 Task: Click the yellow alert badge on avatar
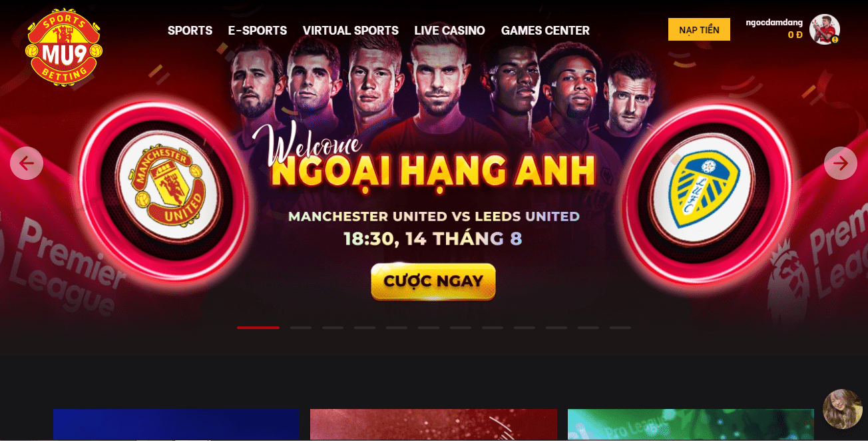point(835,40)
